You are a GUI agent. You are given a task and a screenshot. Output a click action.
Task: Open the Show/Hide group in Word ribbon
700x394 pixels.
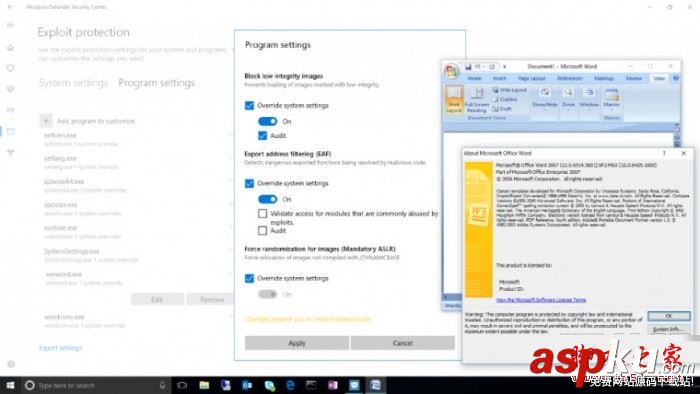(x=545, y=98)
